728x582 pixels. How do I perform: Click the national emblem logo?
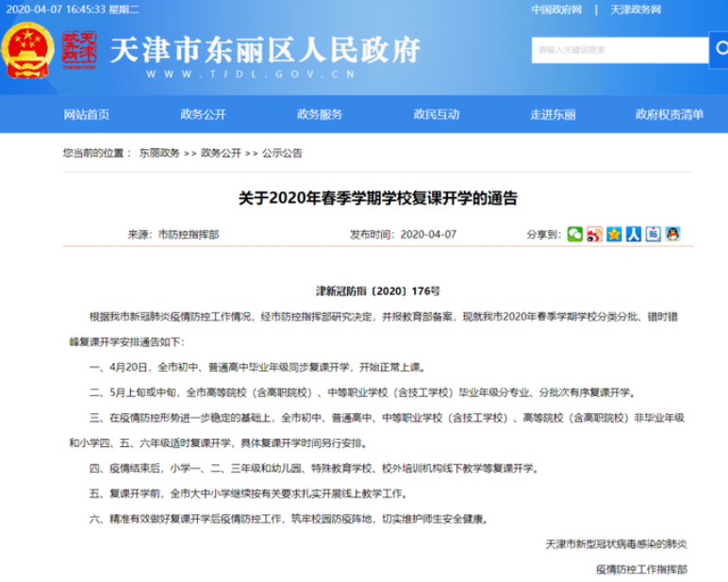[x=27, y=52]
